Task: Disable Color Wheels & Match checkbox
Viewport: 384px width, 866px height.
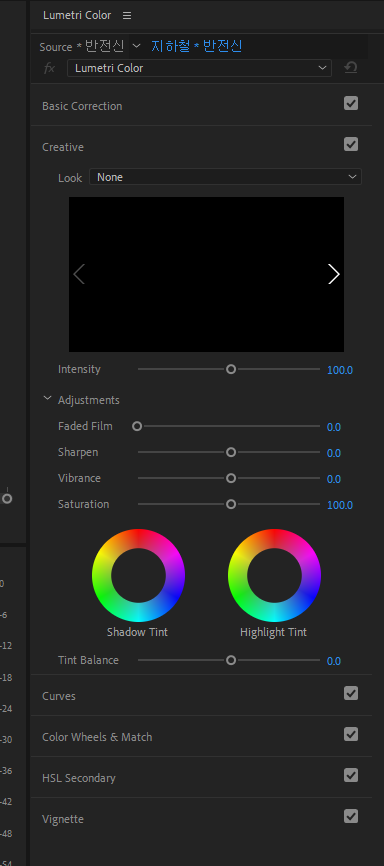Action: point(351,734)
